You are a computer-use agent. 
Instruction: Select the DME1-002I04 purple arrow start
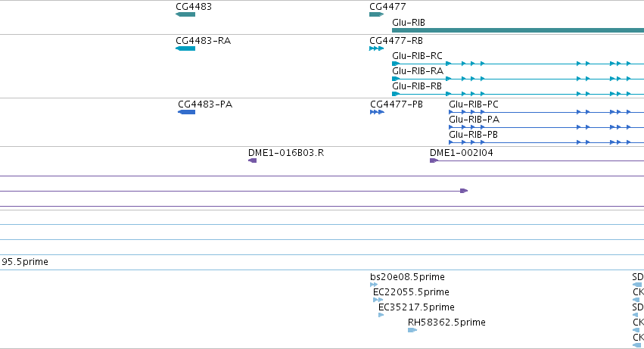434,160
